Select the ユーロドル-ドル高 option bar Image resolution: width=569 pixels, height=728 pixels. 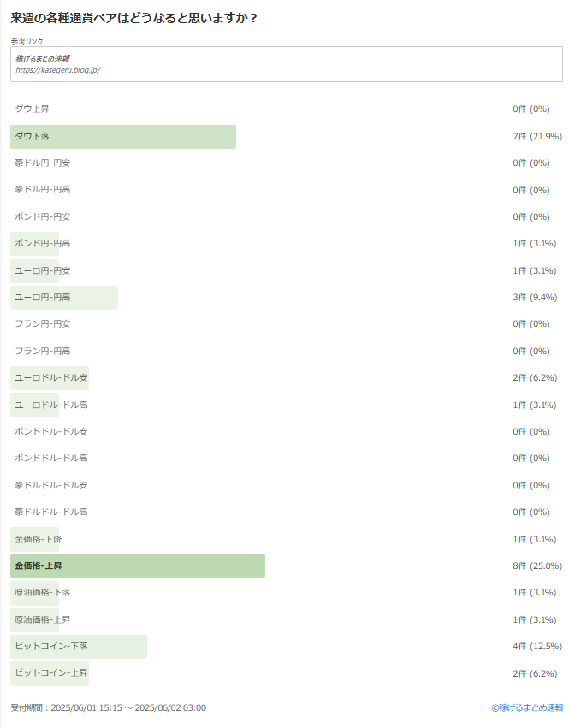(35, 405)
